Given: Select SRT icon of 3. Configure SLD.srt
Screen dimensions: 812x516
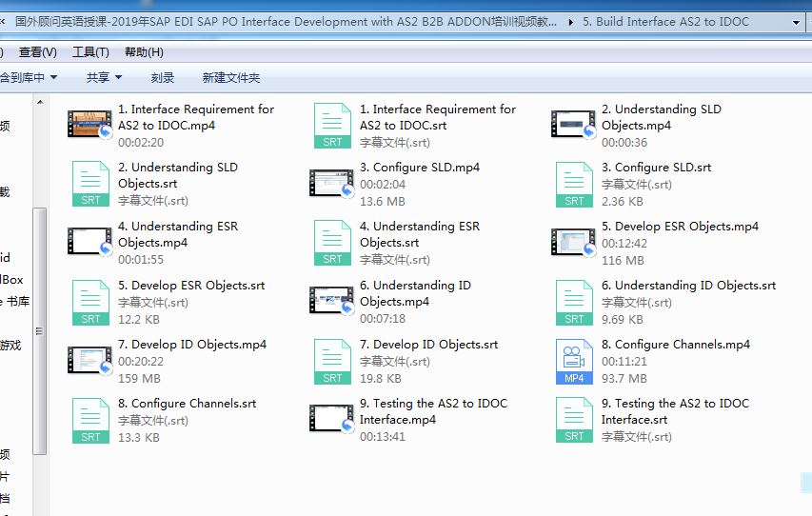Looking at the screenshot, I should coord(574,185).
